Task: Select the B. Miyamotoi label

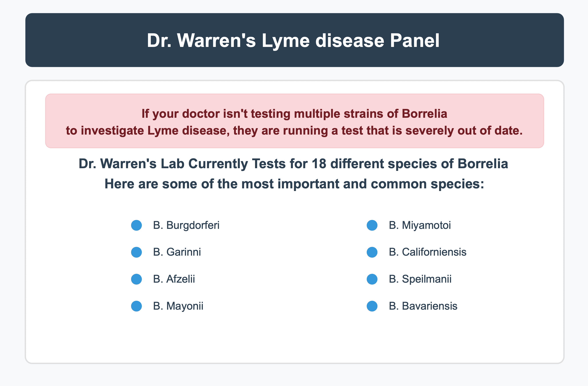Action: pyautogui.click(x=420, y=225)
